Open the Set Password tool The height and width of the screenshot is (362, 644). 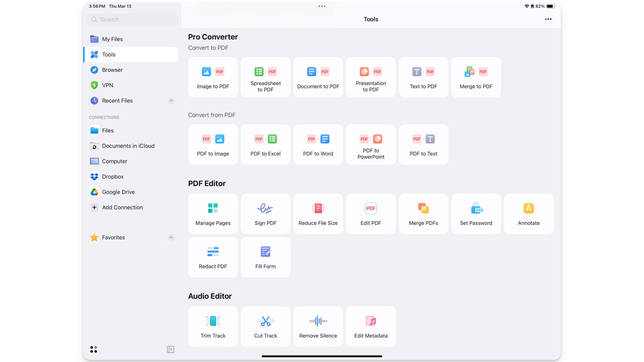coord(476,213)
